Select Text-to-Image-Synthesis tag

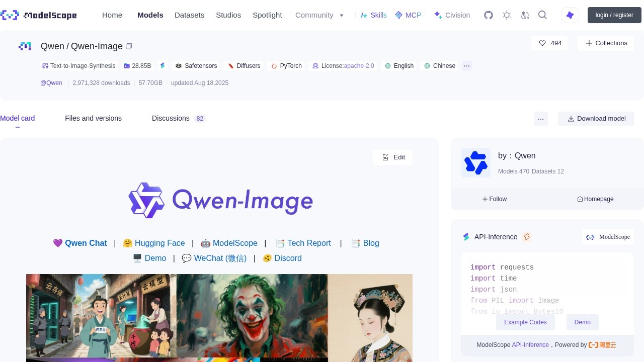click(x=79, y=66)
